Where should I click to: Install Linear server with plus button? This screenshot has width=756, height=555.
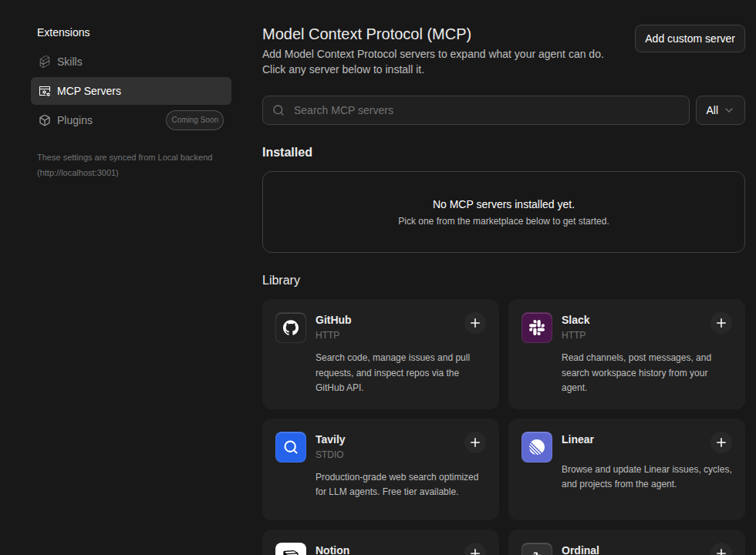[721, 442]
